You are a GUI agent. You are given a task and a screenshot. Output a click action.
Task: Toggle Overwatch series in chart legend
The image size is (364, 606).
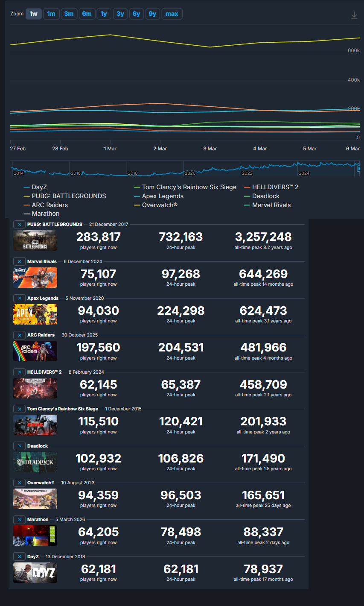(x=156, y=205)
